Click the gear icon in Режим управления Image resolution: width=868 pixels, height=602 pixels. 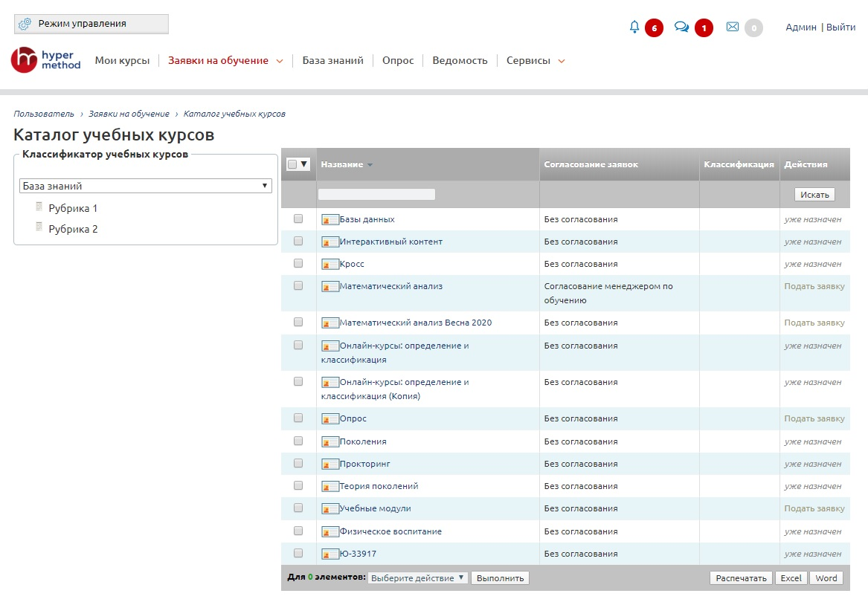25,24
